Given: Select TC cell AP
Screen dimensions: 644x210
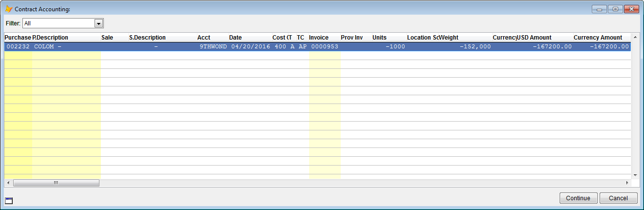Looking at the screenshot, I should (302, 47).
